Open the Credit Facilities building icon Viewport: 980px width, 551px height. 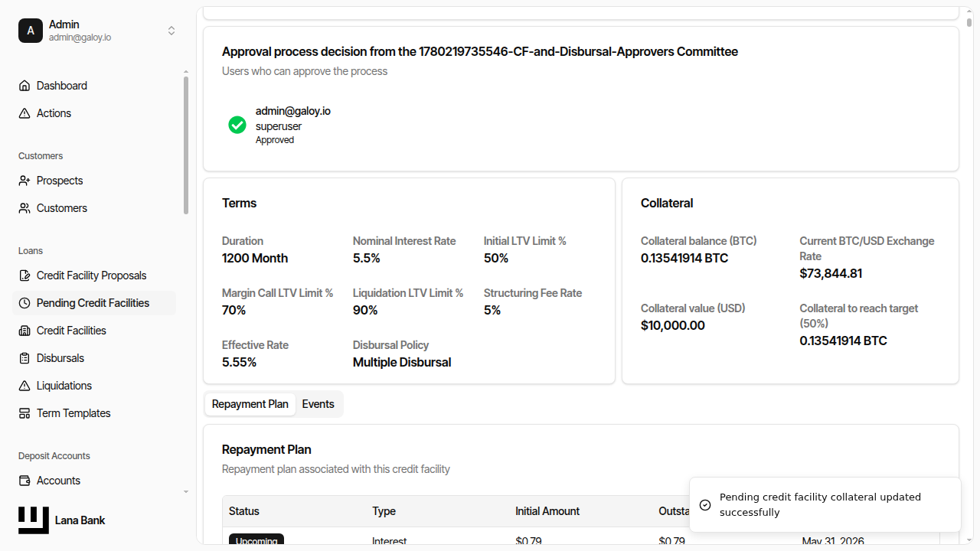point(24,331)
